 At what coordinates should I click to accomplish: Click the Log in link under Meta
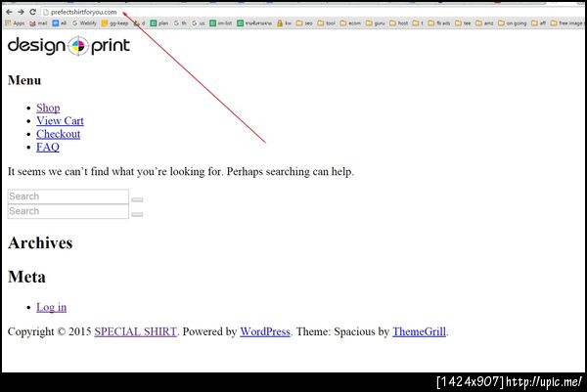point(51,308)
